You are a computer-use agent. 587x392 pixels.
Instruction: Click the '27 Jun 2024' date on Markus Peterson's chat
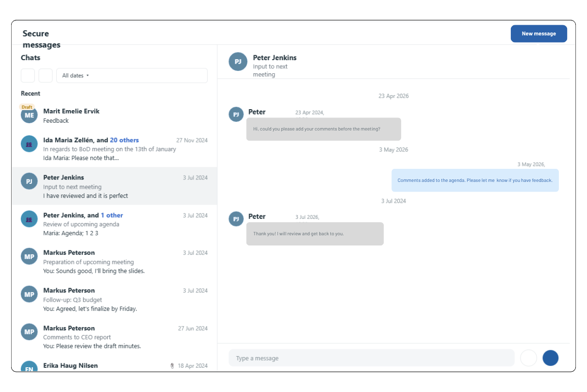pyautogui.click(x=193, y=328)
